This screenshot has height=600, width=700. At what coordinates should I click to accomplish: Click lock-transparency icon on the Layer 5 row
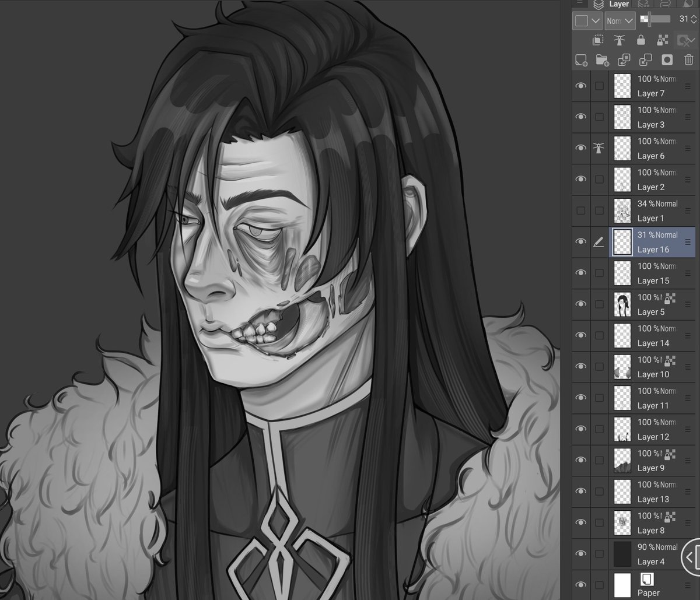coord(670,297)
